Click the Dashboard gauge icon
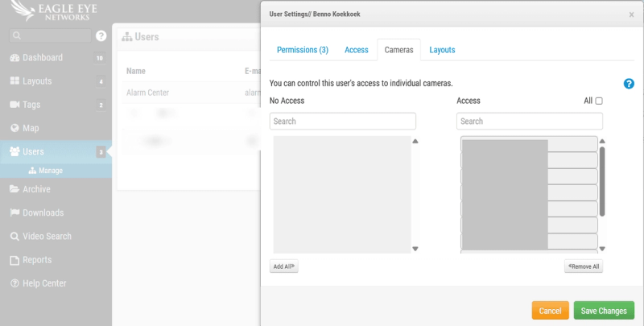The image size is (644, 326). click(x=14, y=58)
